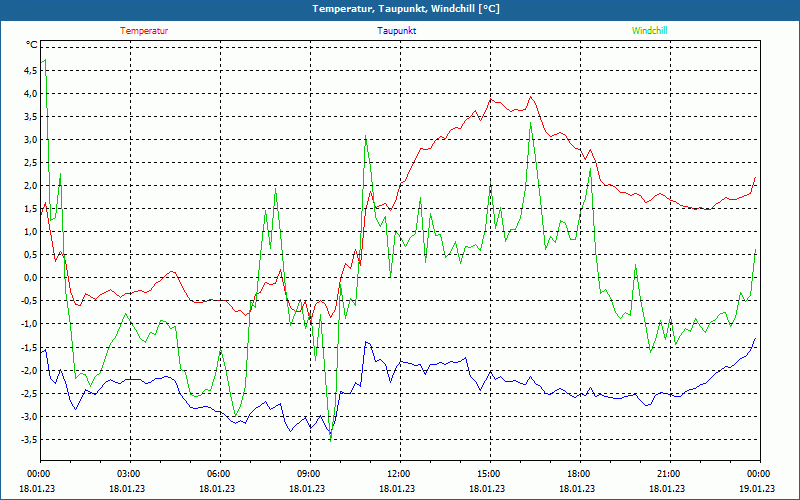
Task: Click the 3,0 value on the y-axis
Action: 30,140
